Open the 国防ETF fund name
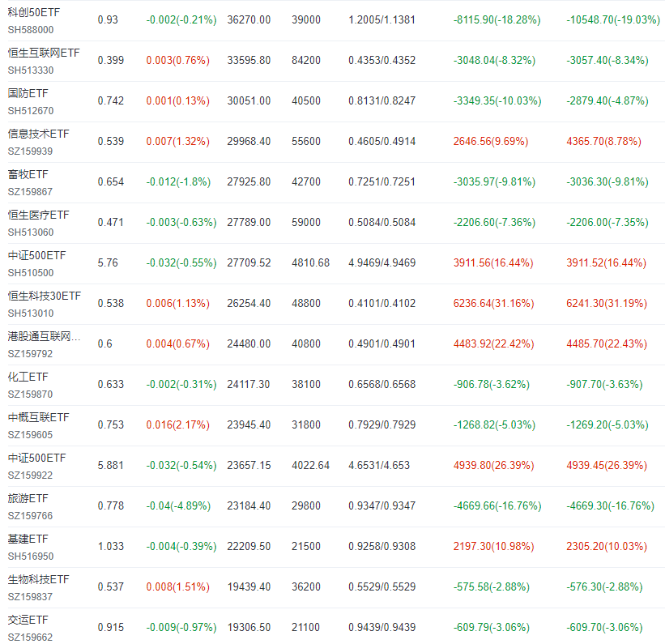The width and height of the screenshot is (665, 644). (28, 93)
